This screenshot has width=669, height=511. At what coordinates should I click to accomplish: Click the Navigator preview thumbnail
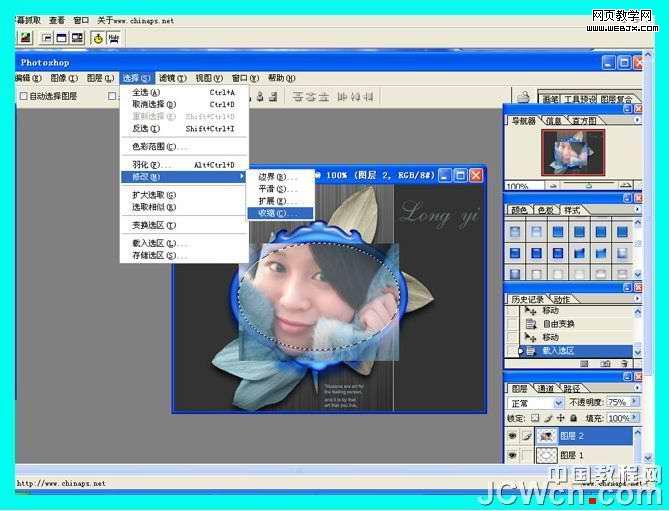tap(573, 152)
